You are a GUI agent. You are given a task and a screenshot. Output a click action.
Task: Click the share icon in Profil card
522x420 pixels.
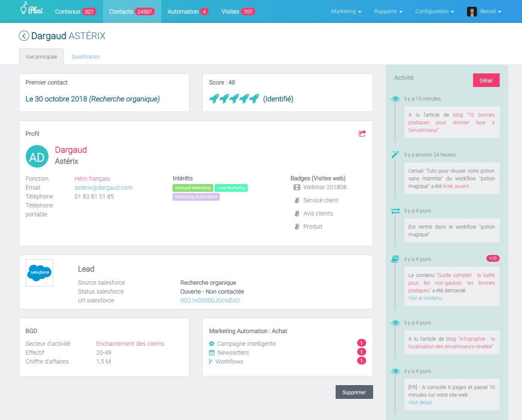coord(362,134)
